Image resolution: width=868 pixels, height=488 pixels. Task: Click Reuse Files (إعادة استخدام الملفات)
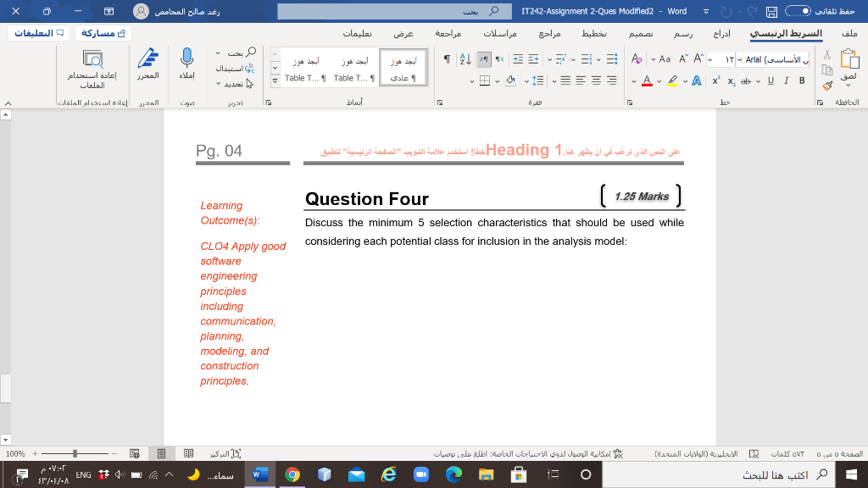pos(92,69)
